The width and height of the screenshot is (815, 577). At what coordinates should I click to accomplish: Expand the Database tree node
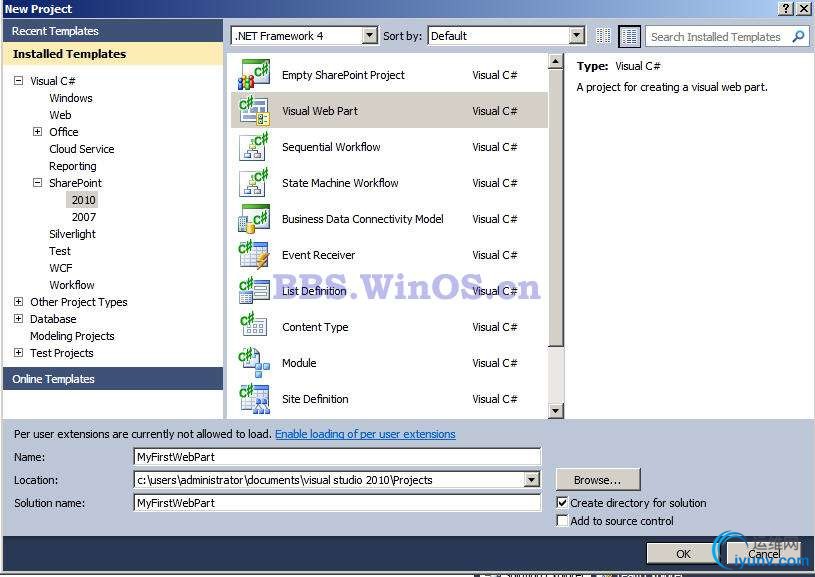point(19,319)
